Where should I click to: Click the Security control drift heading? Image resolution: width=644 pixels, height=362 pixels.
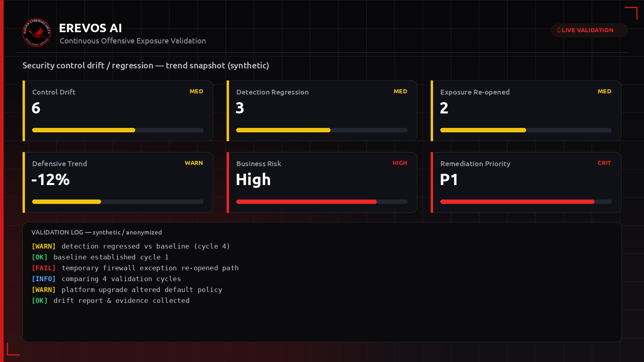pos(146,66)
